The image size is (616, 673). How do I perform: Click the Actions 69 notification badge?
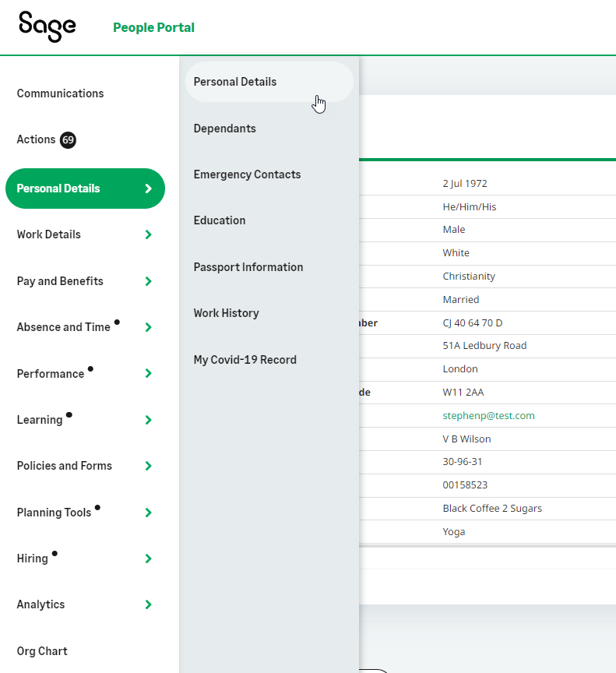click(x=68, y=140)
